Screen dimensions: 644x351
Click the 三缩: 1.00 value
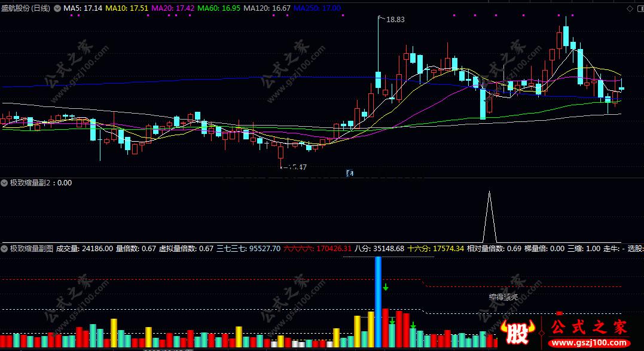584,249
